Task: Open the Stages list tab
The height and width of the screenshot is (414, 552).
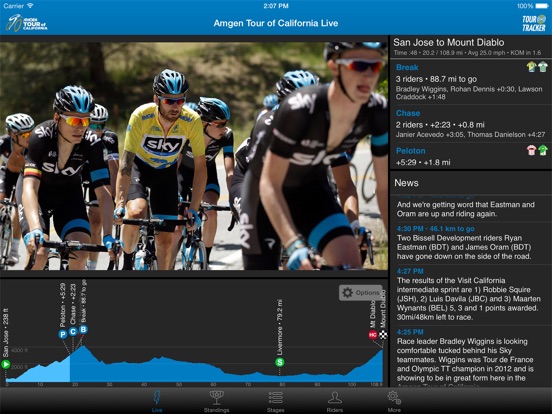Action: tap(276, 398)
